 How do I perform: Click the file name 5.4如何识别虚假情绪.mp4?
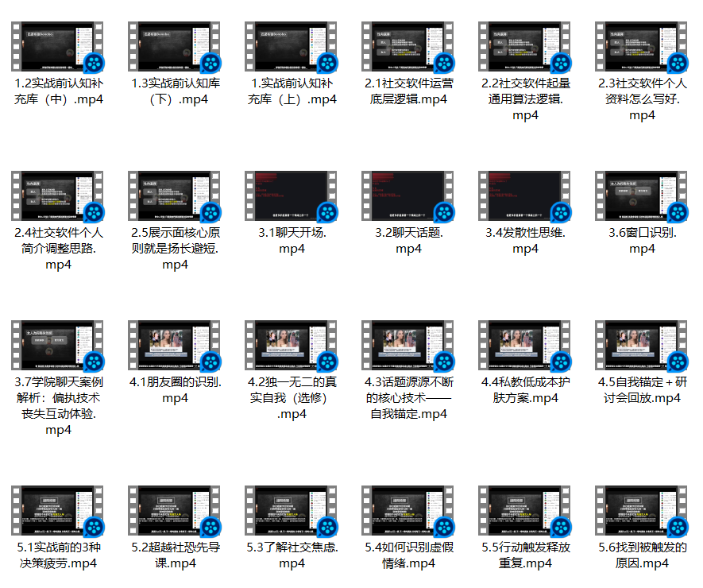(x=408, y=555)
